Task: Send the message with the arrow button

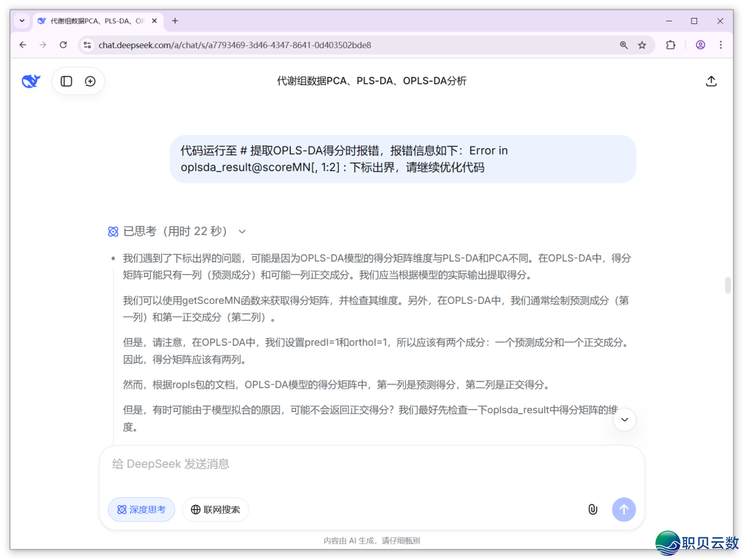Action: click(623, 509)
